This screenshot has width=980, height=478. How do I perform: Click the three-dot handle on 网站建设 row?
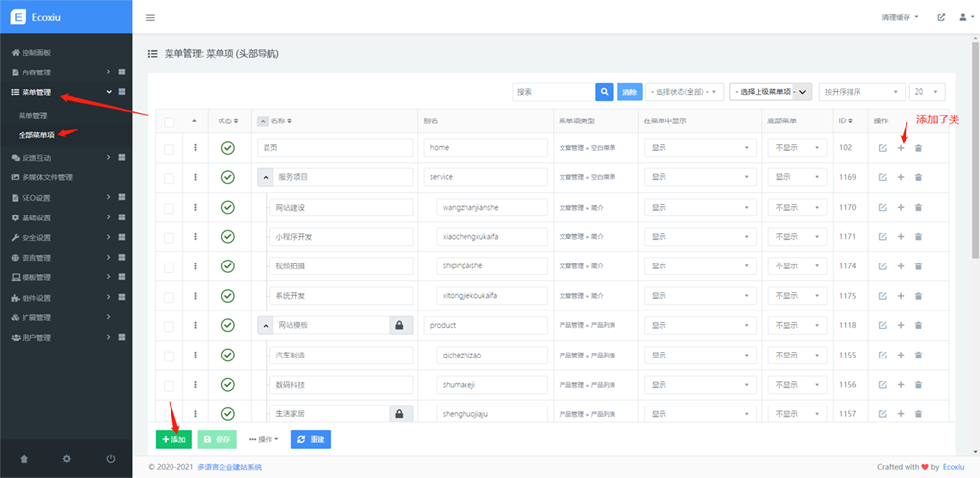tap(196, 207)
